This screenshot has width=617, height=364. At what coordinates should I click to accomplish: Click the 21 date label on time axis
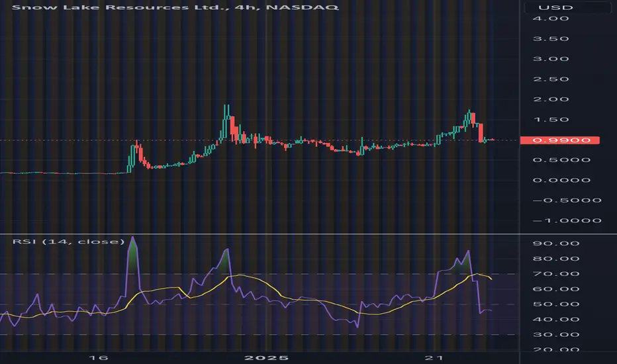434,357
